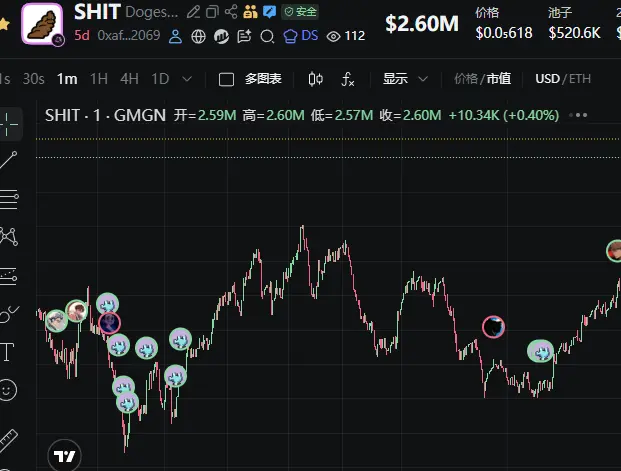Viewport: 621px width, 471px height.
Task: Open the three-dots legend menu
Action: (578, 115)
